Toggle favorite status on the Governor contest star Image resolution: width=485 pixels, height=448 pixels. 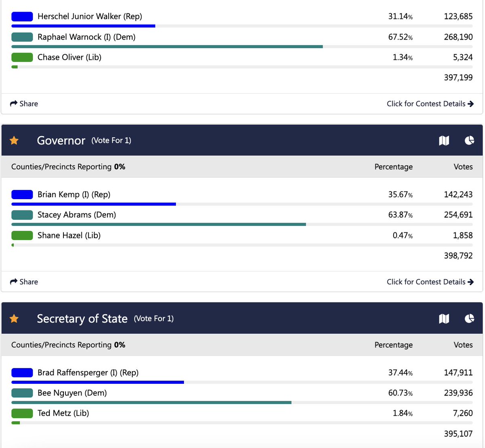14,140
